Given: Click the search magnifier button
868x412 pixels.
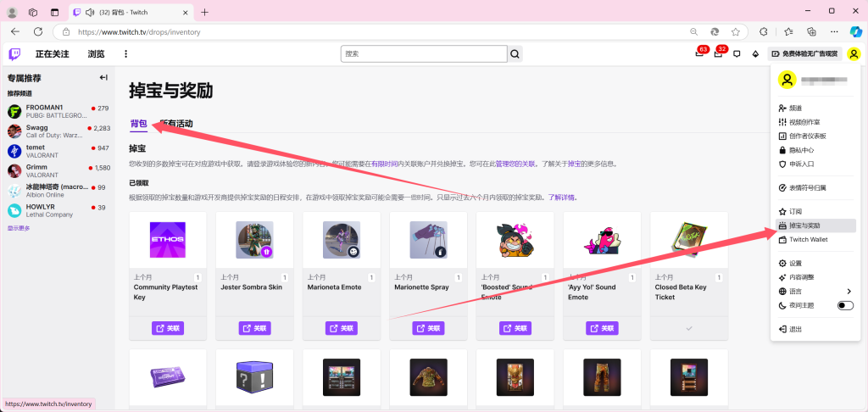Looking at the screenshot, I should click(x=515, y=53).
